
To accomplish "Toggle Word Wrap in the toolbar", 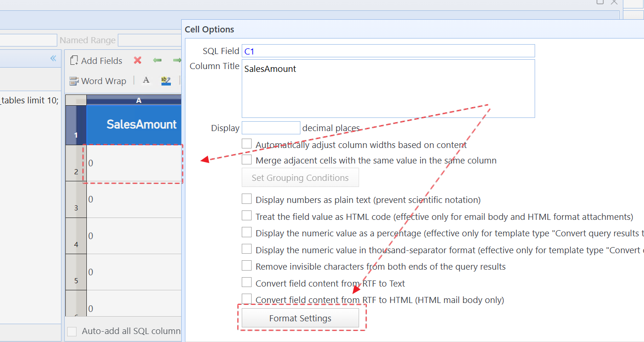I will click(x=98, y=81).
